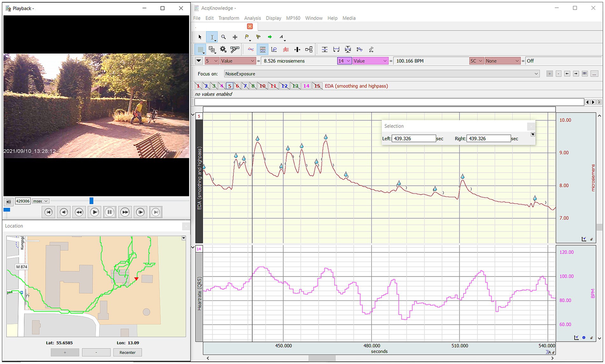Screen dimensions: 605x364
Task: Play the video in Playback window
Action: [94, 212]
